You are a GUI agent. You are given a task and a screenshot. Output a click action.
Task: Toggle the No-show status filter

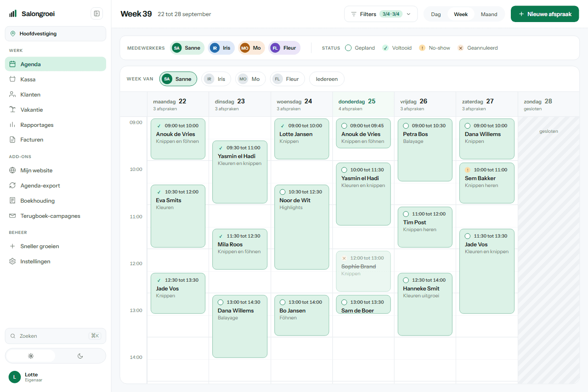point(435,48)
